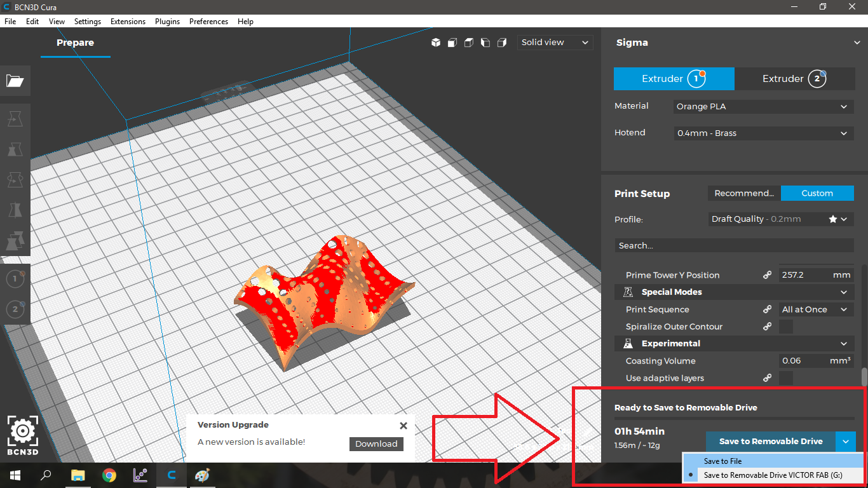This screenshot has width=868, height=488.
Task: Open Windows search from taskbar
Action: pos(46,475)
